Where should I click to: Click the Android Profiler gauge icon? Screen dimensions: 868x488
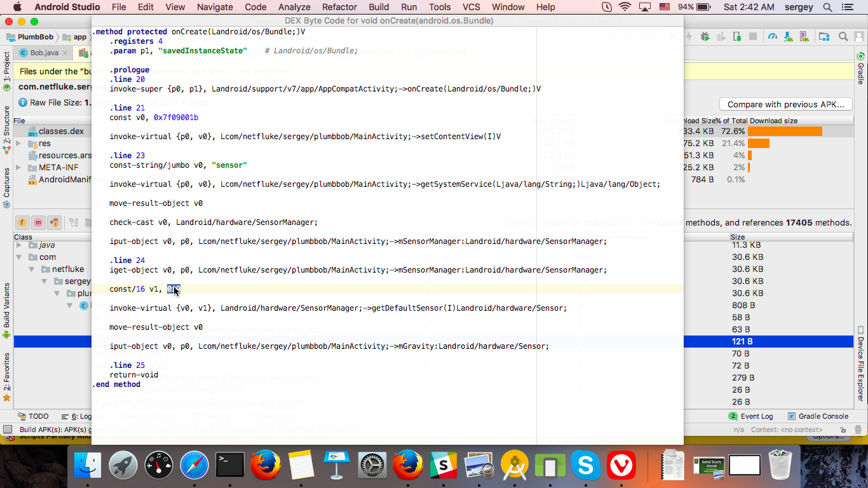coord(773,37)
